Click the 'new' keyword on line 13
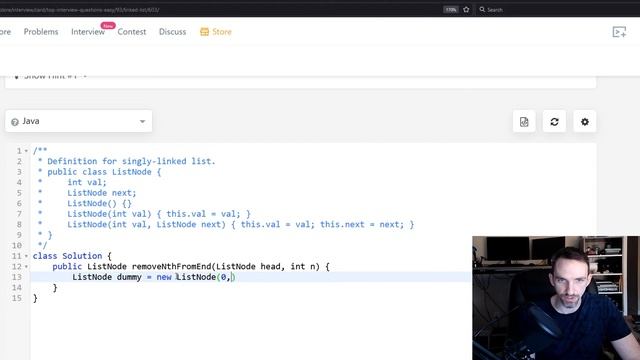 [x=164, y=277]
